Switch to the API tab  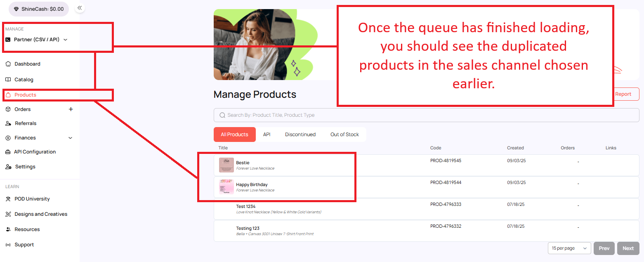pyautogui.click(x=267, y=135)
